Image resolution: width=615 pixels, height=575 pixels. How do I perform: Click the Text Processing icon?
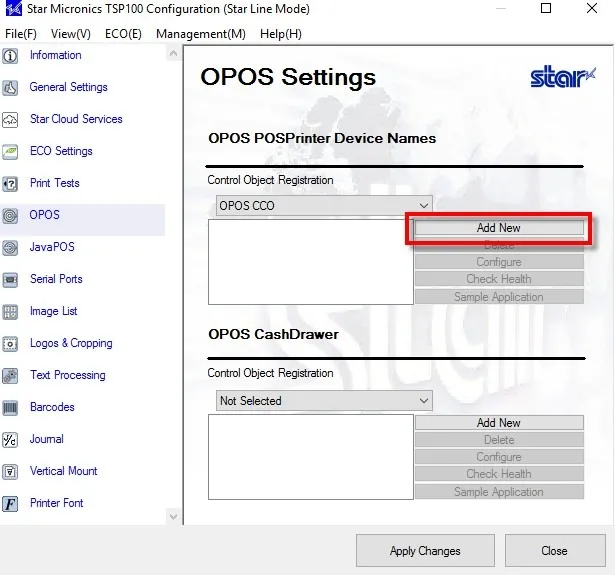click(x=10, y=376)
